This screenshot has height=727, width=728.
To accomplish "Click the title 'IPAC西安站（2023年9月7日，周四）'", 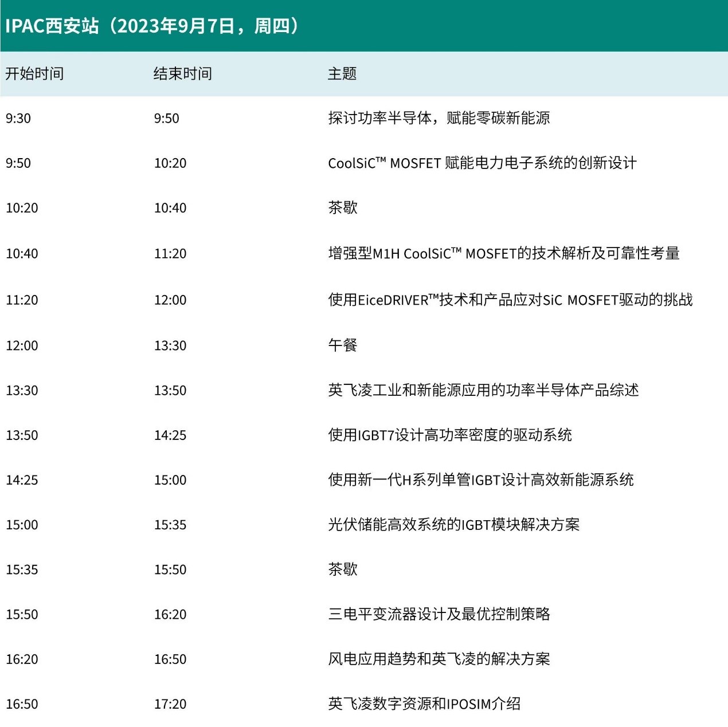I will pos(154,26).
